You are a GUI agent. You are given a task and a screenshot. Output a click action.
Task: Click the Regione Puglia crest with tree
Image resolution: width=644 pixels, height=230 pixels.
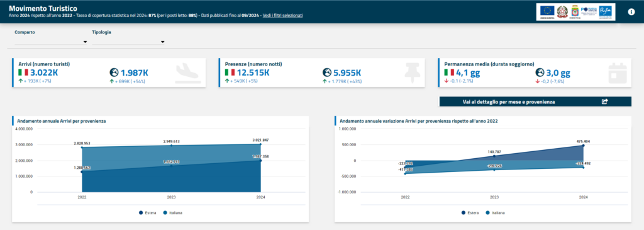click(575, 12)
